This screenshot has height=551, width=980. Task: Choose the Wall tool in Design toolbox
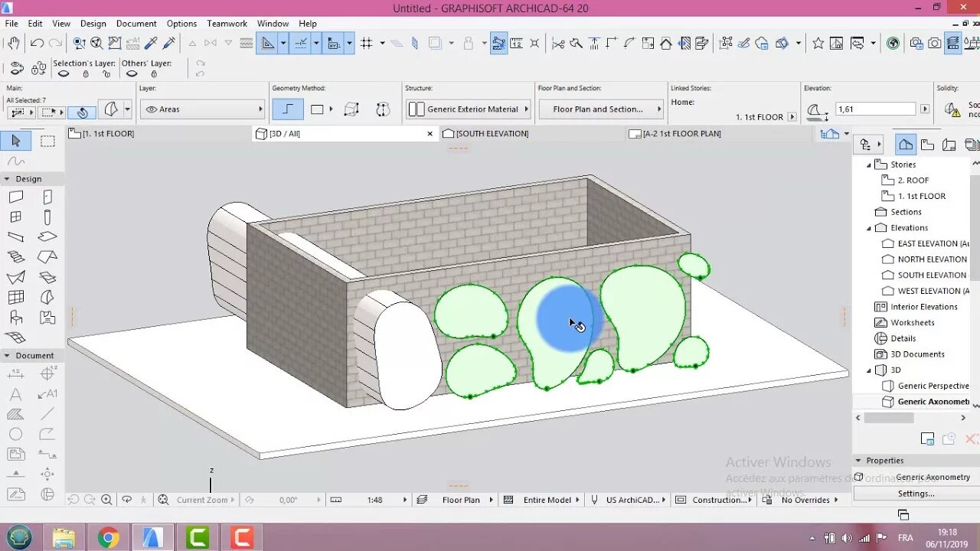click(16, 197)
